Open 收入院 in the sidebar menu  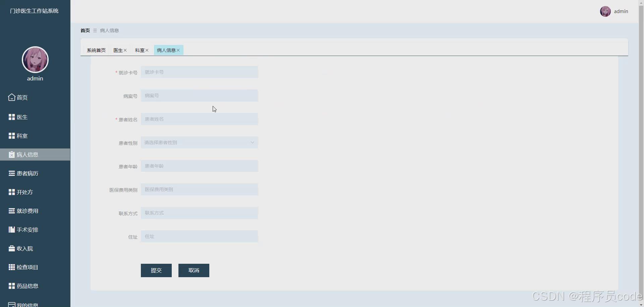pos(35,248)
